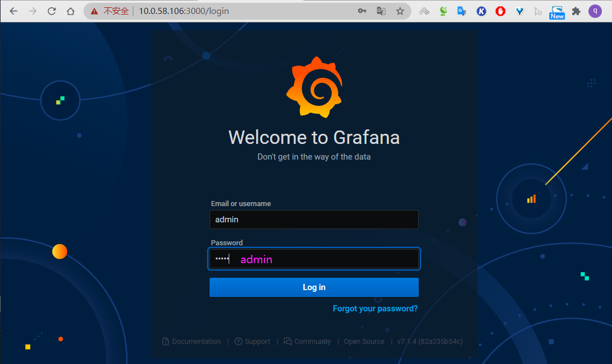Click the Email or username field

click(x=314, y=220)
